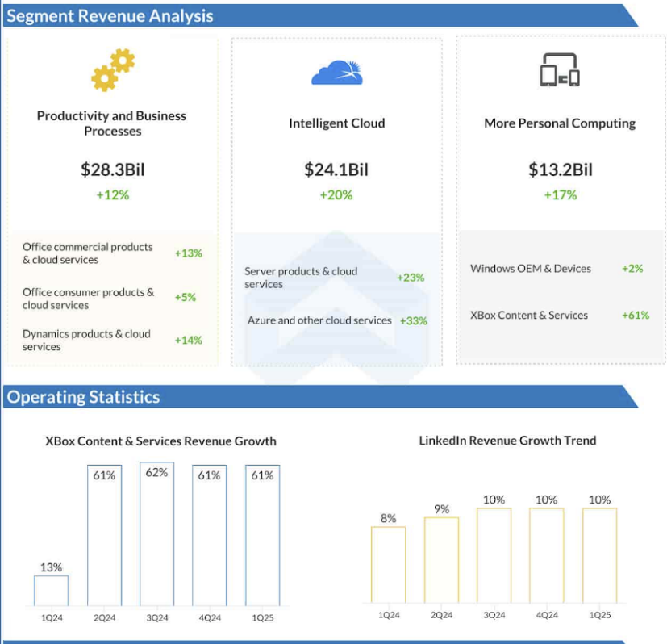667x644 pixels.
Task: Click the 61% XBox bar for 4Q24
Action: click(x=209, y=536)
